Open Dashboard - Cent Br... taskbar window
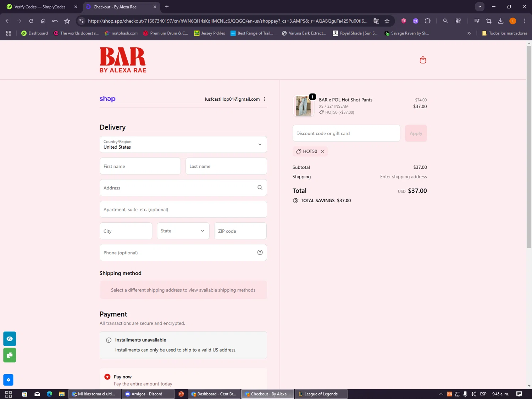This screenshot has height=399, width=532. point(214,394)
